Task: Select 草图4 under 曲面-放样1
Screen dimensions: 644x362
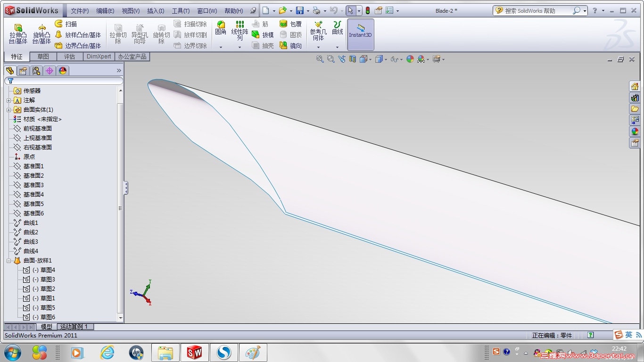Action: (x=44, y=270)
